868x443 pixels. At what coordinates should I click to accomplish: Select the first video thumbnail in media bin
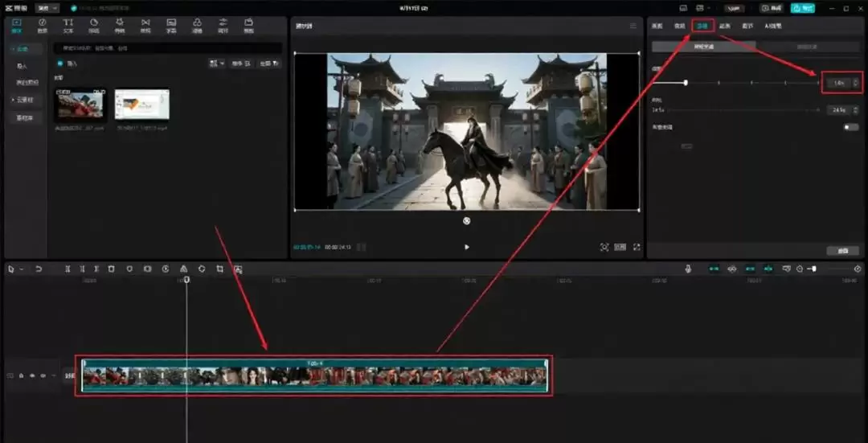pyautogui.click(x=80, y=105)
